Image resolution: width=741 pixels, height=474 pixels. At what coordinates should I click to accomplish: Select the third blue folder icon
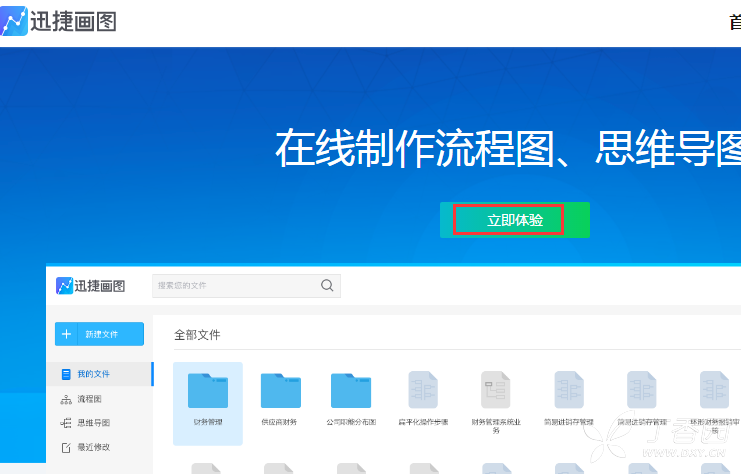pos(351,390)
